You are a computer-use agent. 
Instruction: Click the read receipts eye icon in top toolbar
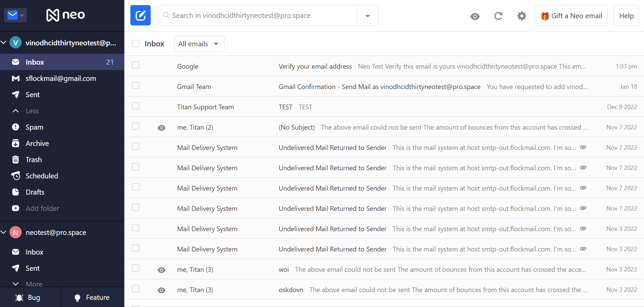(475, 16)
